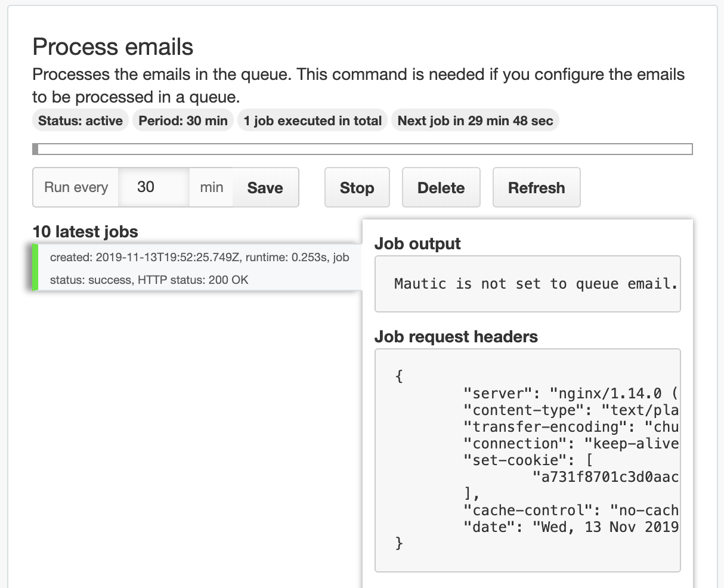
Task: Click the job progress bar
Action: (363, 148)
